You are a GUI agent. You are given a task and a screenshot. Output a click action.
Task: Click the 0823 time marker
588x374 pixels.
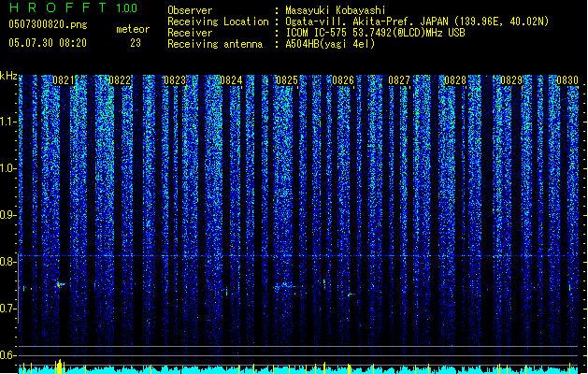click(x=175, y=80)
